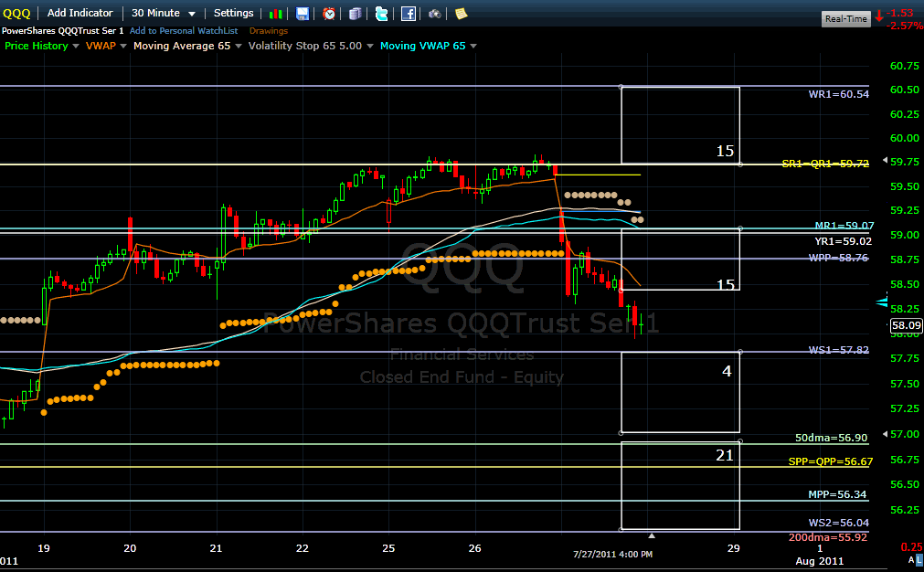The width and height of the screenshot is (924, 572).
Task: Click the PowerShares QQQTrust Ser 1 name
Action: [62, 31]
